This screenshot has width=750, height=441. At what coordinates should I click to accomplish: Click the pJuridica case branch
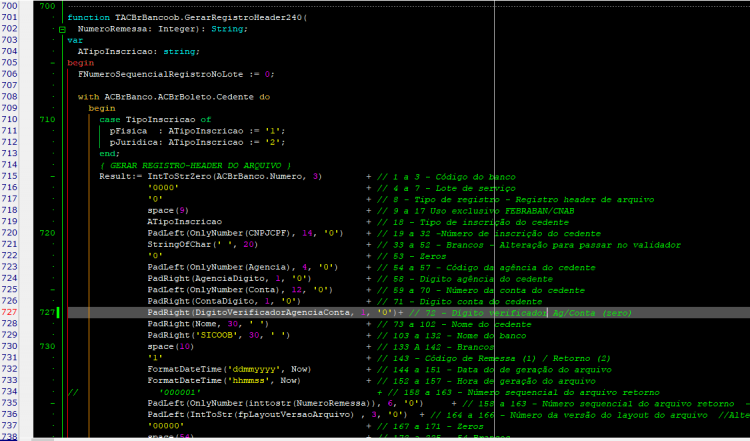click(x=197, y=143)
